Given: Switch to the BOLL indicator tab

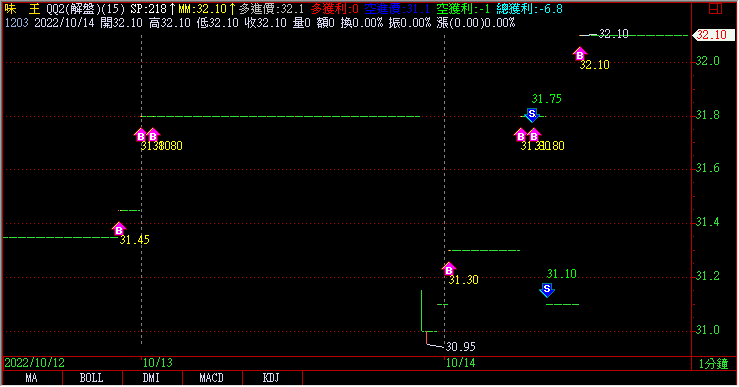Looking at the screenshot, I should click(x=92, y=378).
